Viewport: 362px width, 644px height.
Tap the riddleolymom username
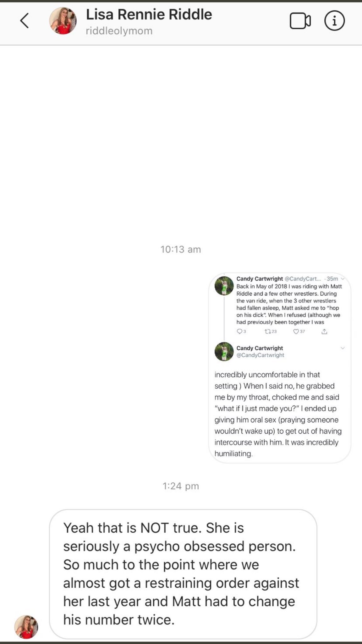(x=119, y=31)
